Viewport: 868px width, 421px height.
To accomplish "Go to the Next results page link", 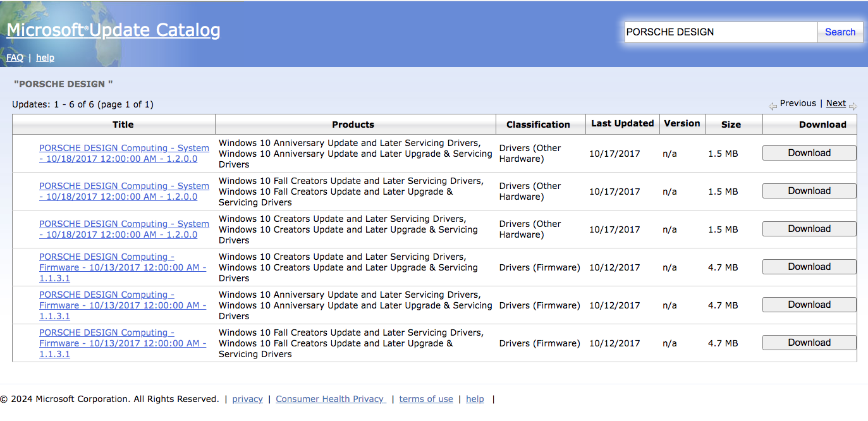I will 836,103.
